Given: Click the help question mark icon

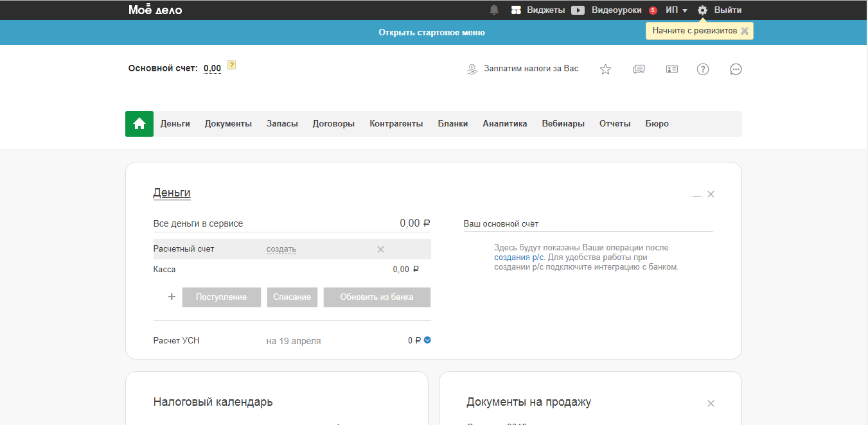Looking at the screenshot, I should [x=703, y=69].
